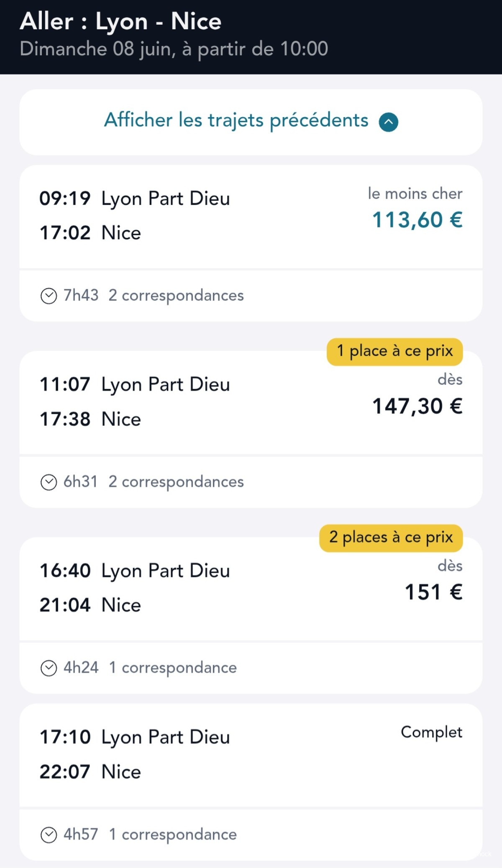502x868 pixels.
Task: Open the 17:10 sold-out trip
Action: point(135,737)
